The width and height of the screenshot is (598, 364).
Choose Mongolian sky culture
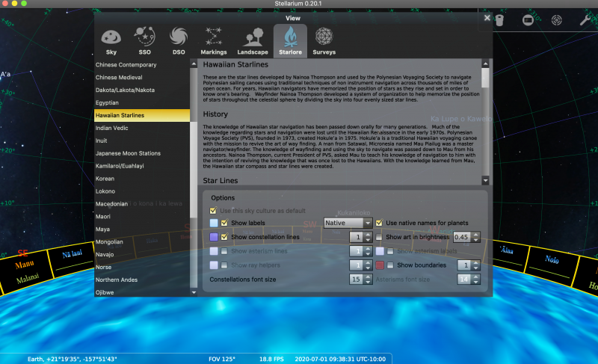(x=142, y=241)
